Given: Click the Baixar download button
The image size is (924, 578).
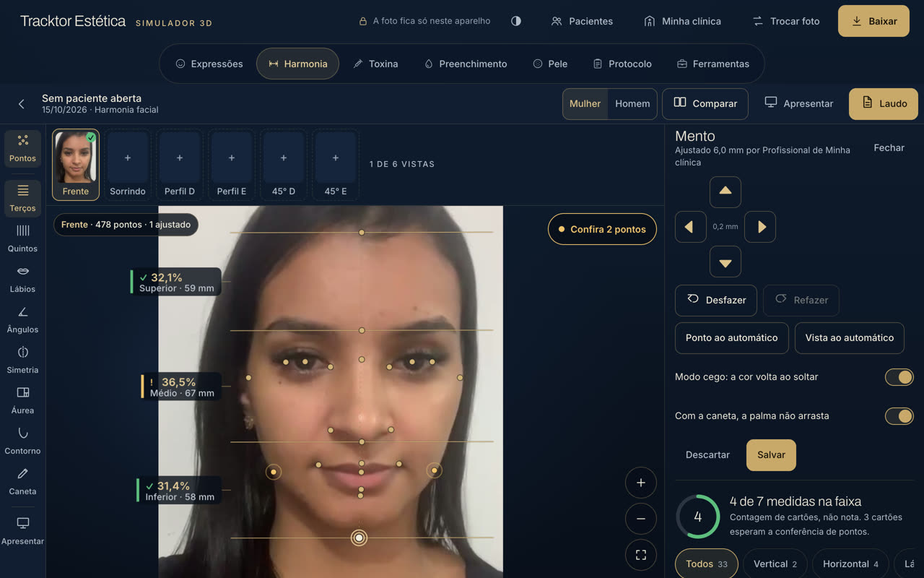Looking at the screenshot, I should (x=873, y=21).
